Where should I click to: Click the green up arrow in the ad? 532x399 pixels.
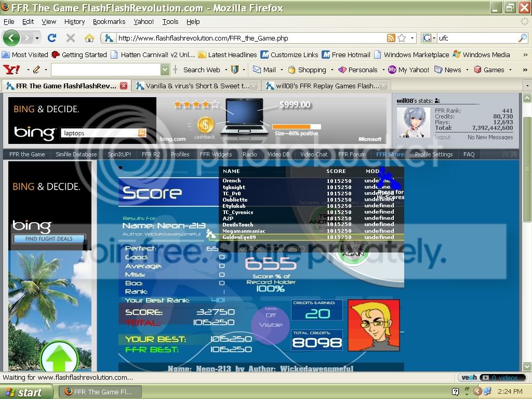58,358
